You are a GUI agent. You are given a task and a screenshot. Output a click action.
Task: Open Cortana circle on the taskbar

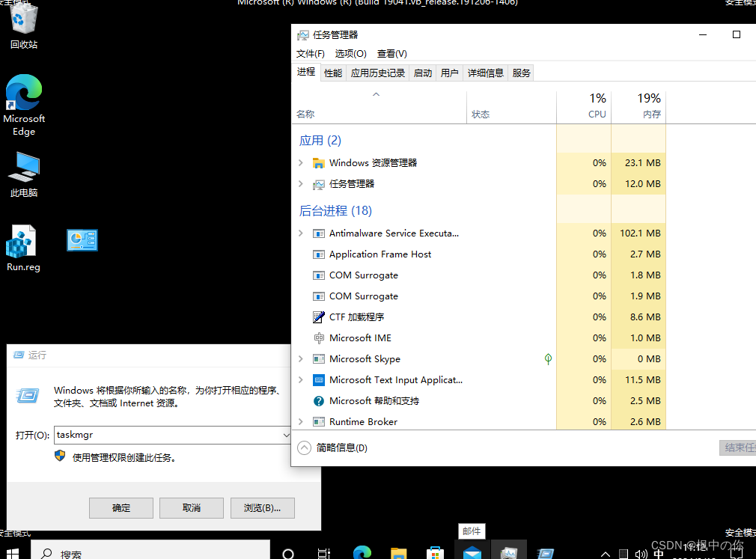coord(288,554)
